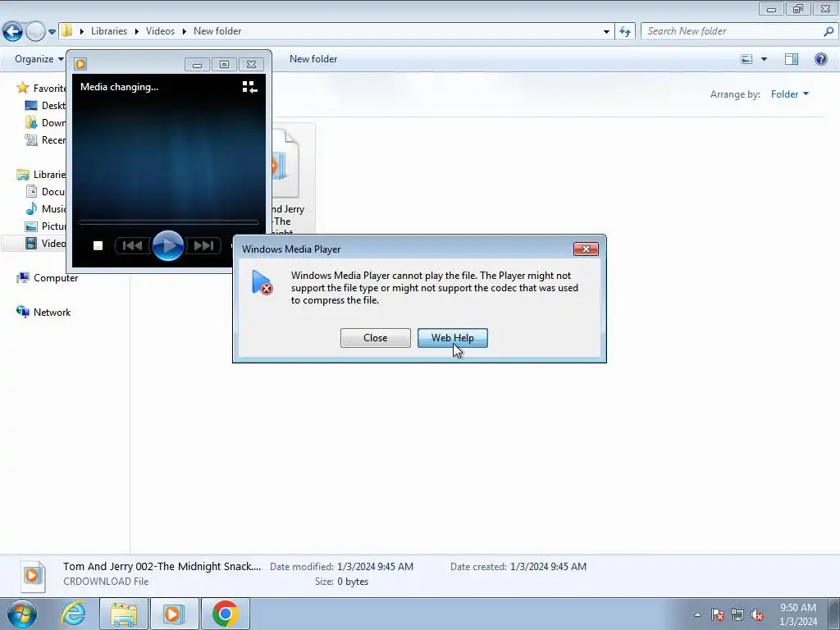Viewport: 840px width, 630px height.
Task: Click Media Player seek bar
Action: [x=168, y=221]
